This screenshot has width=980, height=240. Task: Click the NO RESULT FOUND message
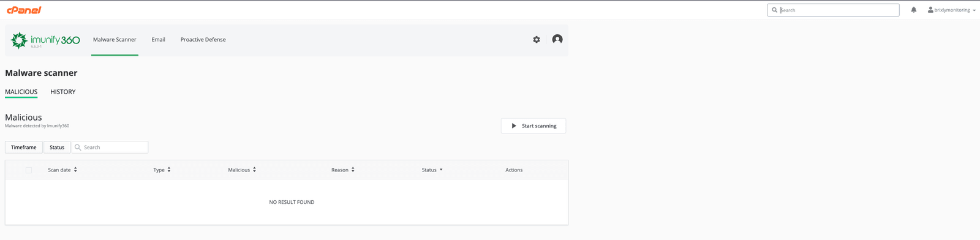click(x=292, y=202)
